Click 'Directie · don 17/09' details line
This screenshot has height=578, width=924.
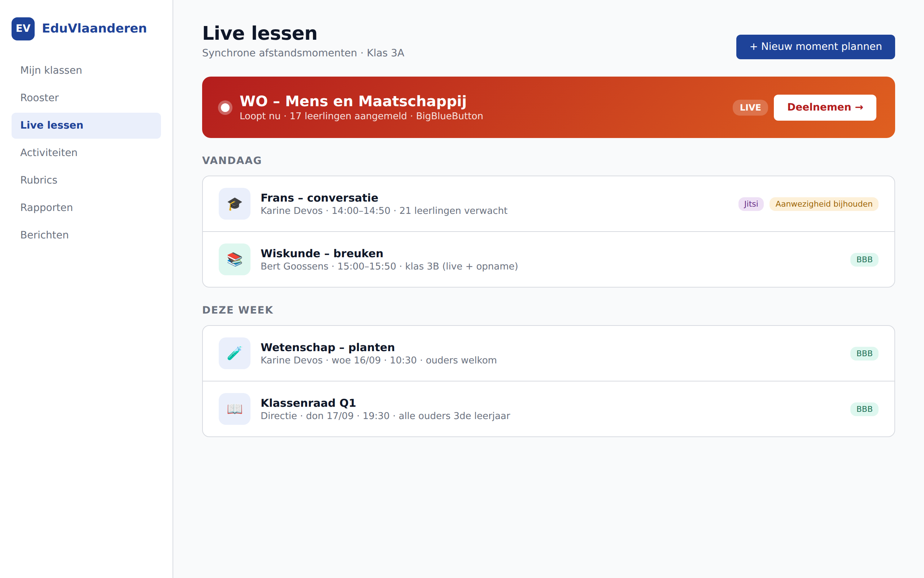pyautogui.click(x=385, y=416)
